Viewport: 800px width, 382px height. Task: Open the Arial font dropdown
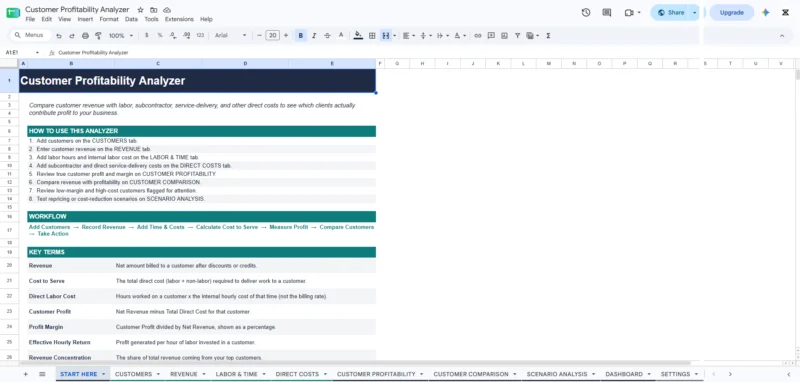230,36
